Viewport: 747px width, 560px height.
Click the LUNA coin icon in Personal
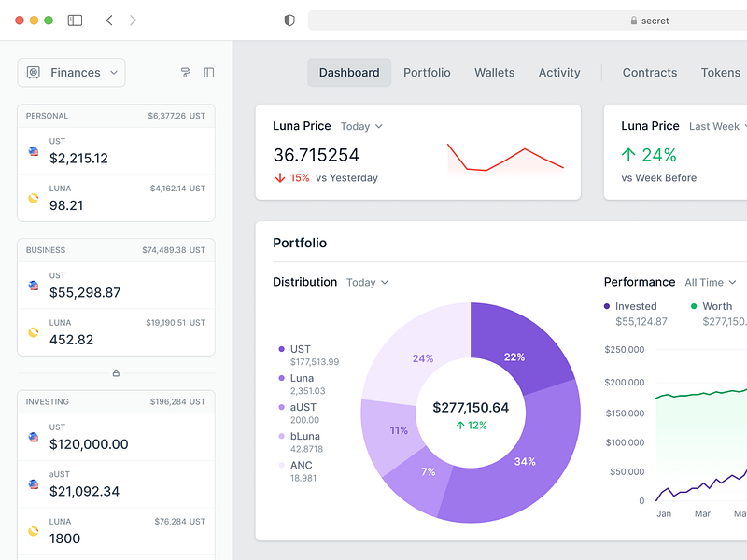(34, 197)
